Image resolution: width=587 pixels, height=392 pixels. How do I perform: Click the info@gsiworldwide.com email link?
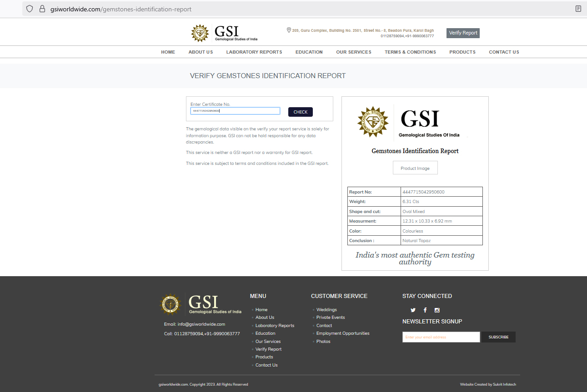click(201, 324)
